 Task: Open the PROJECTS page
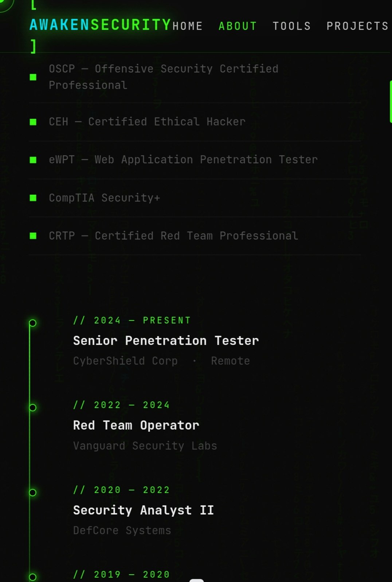[x=357, y=26]
